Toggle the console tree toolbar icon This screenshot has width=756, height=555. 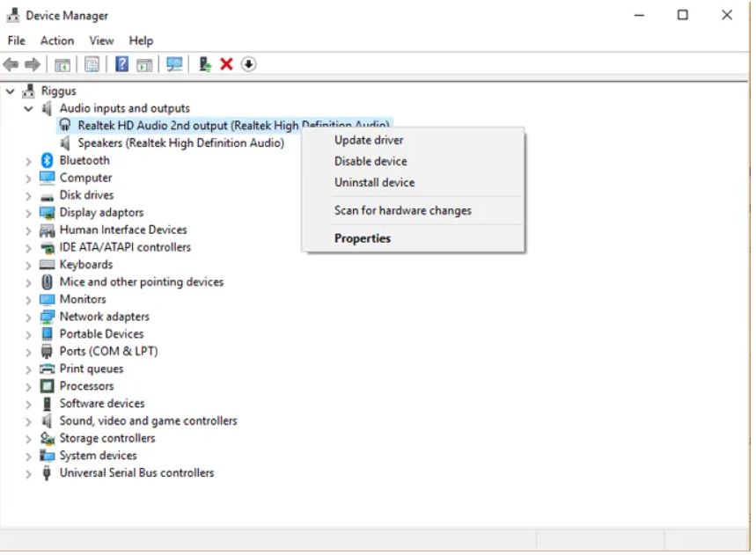click(x=62, y=64)
